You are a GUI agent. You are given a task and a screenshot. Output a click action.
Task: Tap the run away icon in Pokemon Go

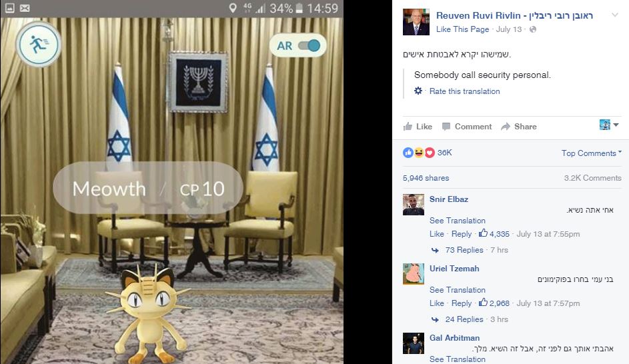pos(39,44)
